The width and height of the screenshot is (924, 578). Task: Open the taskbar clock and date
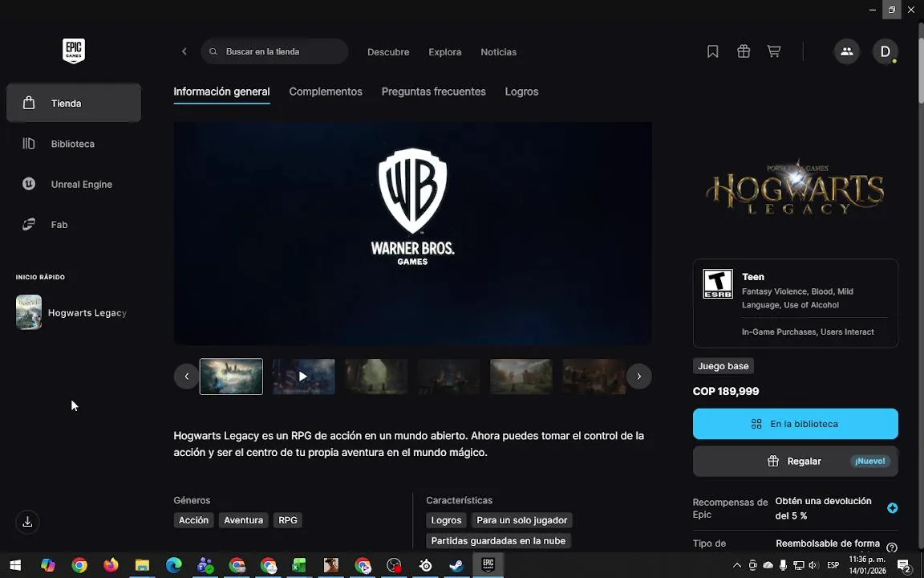point(867,565)
